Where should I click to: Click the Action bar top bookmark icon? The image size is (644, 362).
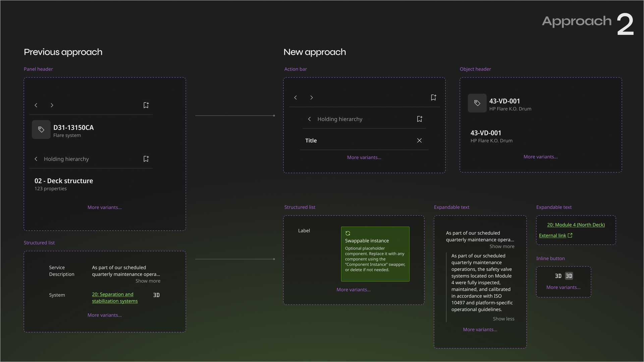[x=433, y=98]
